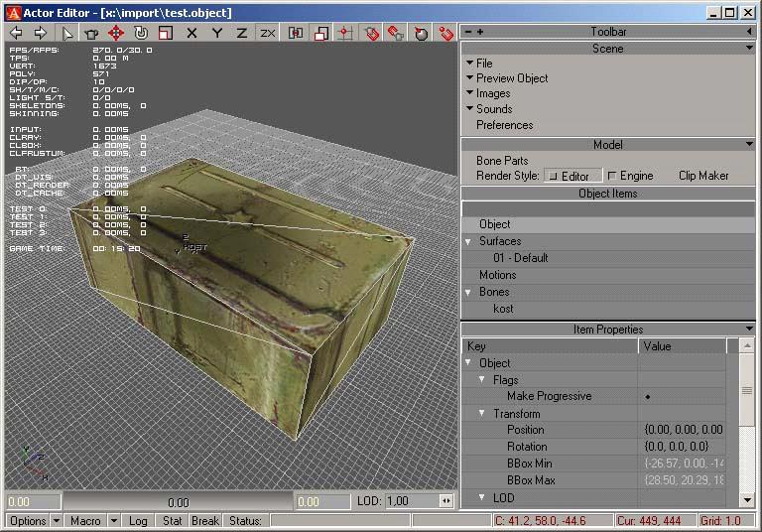Open the Sounds menu
762x532 pixels.
point(493,109)
